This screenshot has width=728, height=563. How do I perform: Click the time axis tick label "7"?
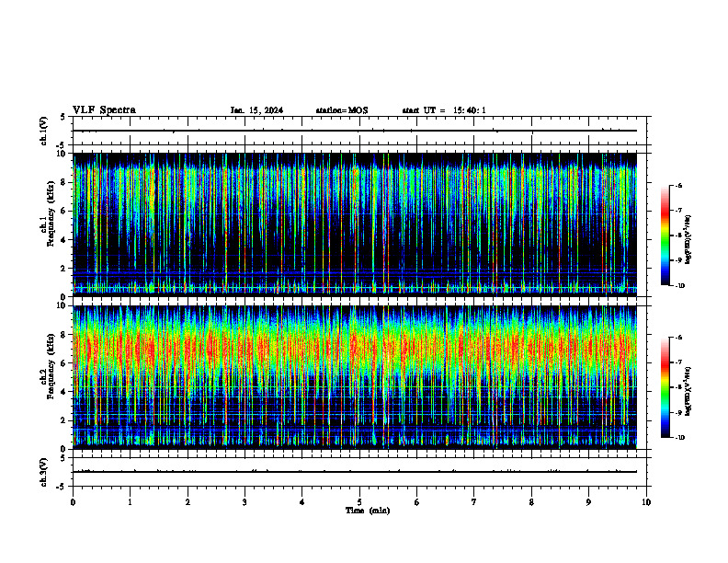474,502
